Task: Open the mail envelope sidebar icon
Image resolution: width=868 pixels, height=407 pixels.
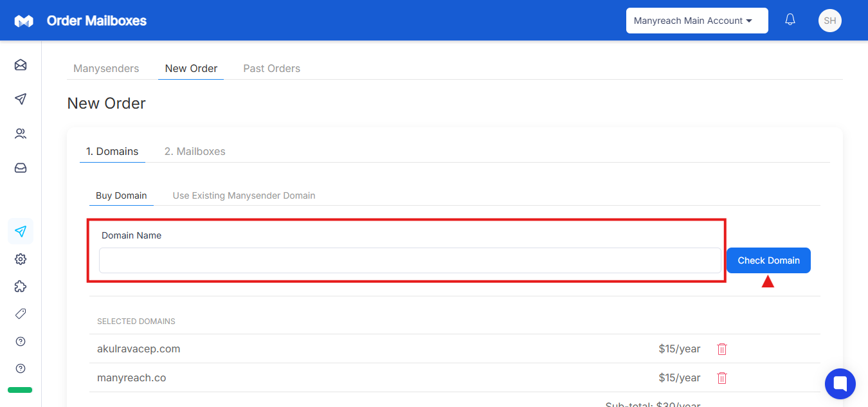Action: [x=21, y=65]
